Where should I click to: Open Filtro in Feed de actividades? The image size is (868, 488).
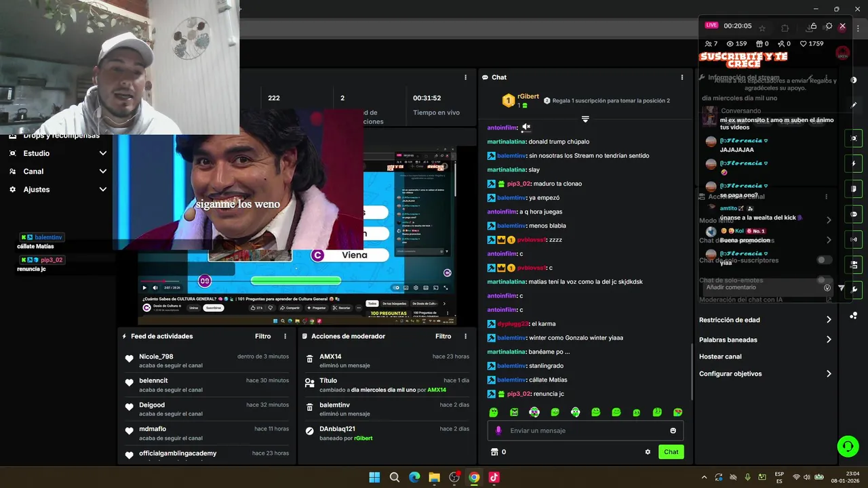pos(262,336)
